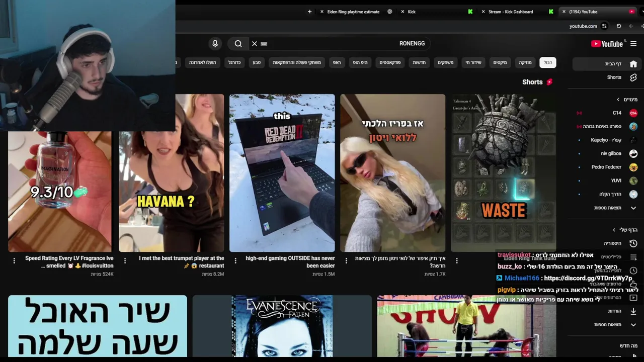Open the הורדות downloads item

click(x=606, y=311)
